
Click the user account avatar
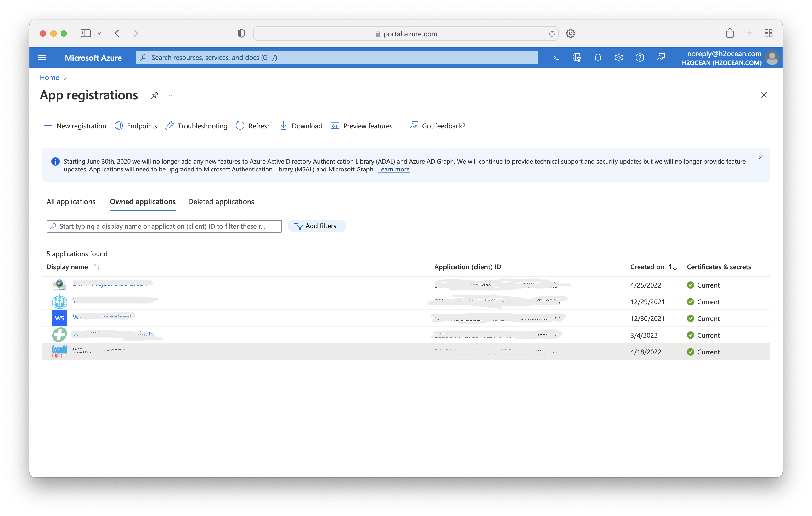tap(772, 58)
